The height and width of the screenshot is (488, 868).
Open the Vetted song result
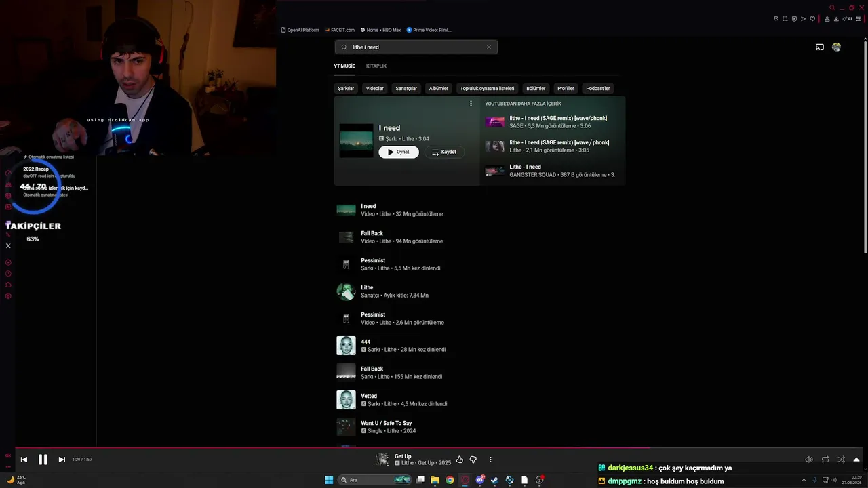click(x=478, y=400)
